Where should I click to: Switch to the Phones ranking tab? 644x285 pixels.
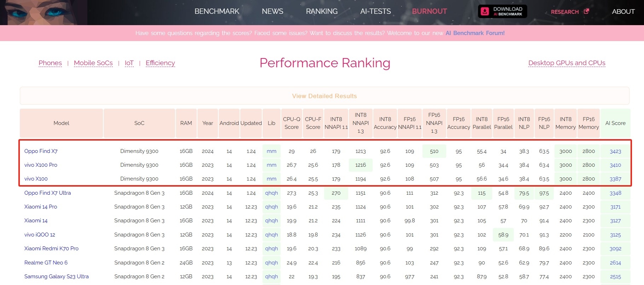[x=50, y=63]
